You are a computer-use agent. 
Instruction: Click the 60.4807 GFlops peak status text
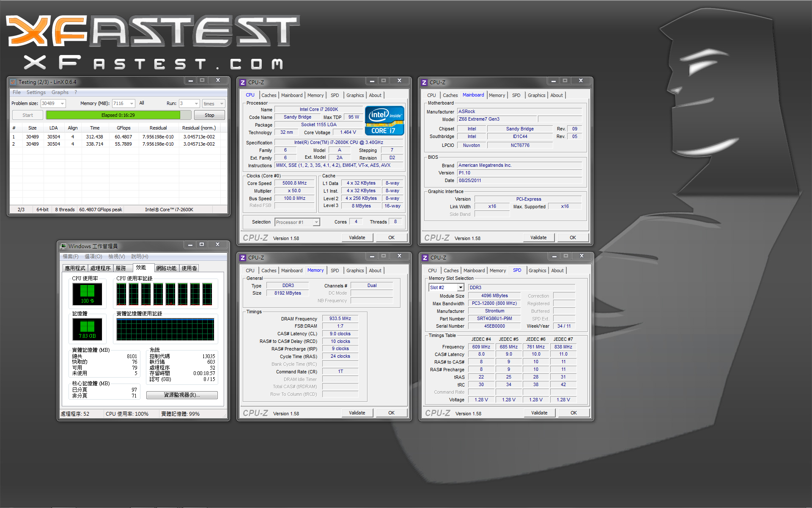pyautogui.click(x=101, y=210)
